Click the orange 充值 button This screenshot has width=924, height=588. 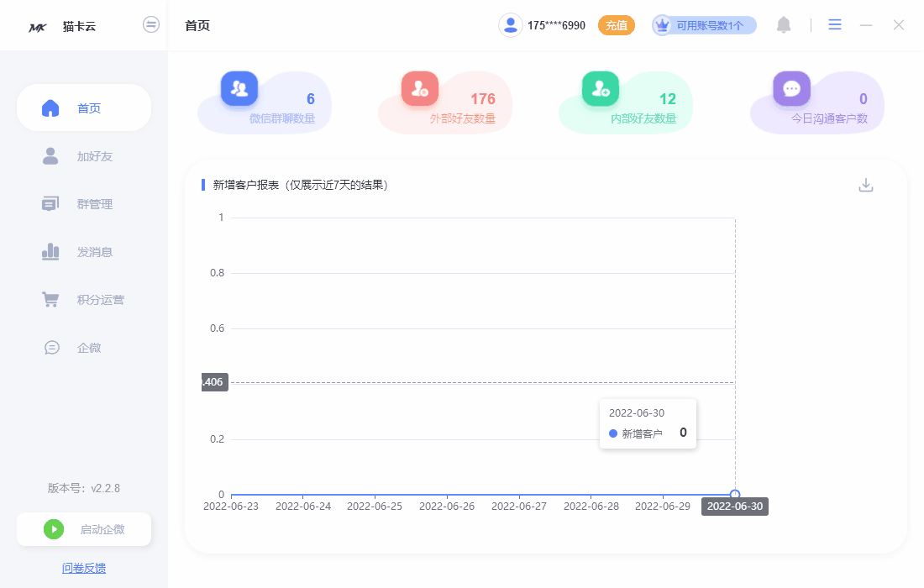[x=617, y=25]
